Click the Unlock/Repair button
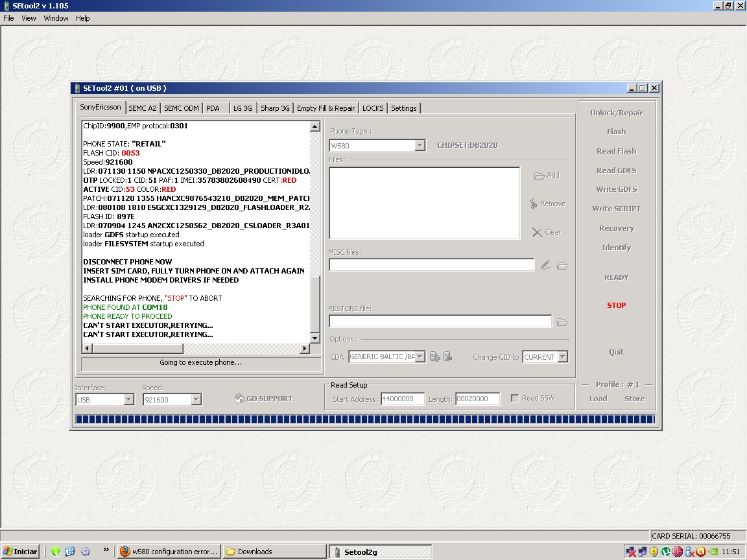 (x=617, y=113)
